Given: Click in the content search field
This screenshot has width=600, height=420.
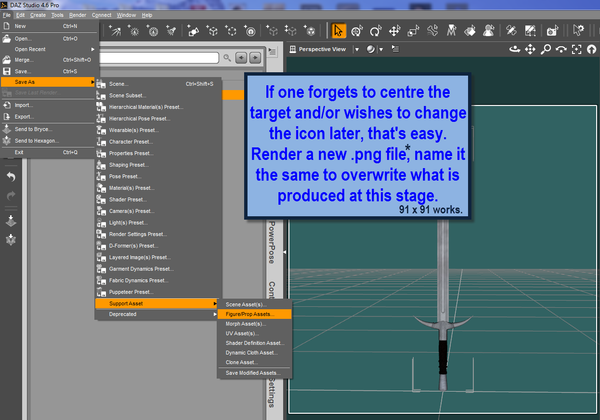Looking at the screenshot, I should point(160,58).
